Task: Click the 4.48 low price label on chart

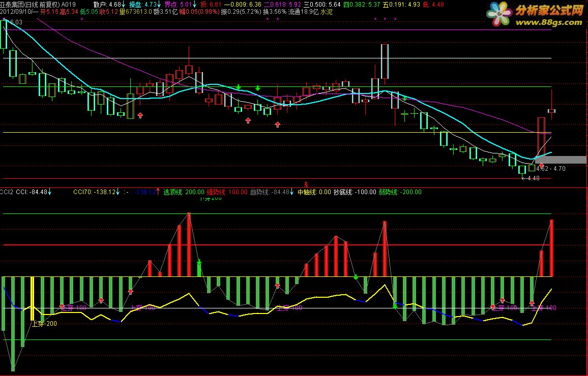Action: [x=533, y=178]
